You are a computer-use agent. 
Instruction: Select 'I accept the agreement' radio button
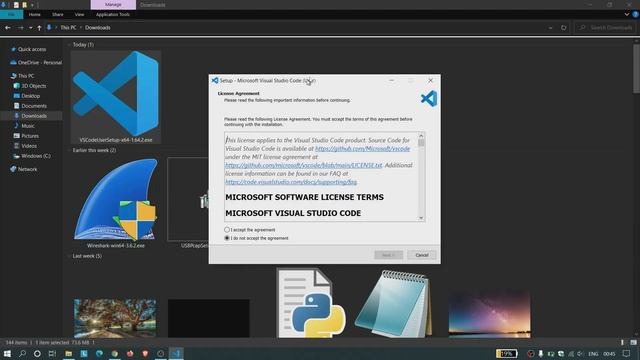click(227, 230)
